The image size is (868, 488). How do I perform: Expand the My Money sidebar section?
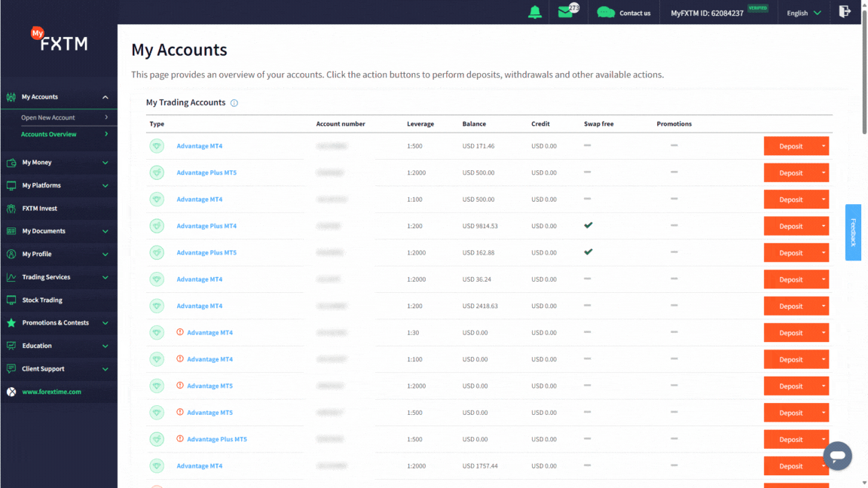coord(59,163)
